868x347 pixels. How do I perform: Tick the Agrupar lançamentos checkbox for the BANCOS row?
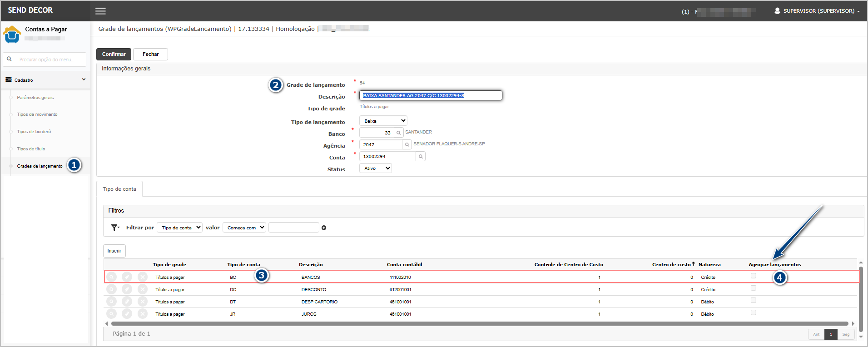click(x=754, y=276)
